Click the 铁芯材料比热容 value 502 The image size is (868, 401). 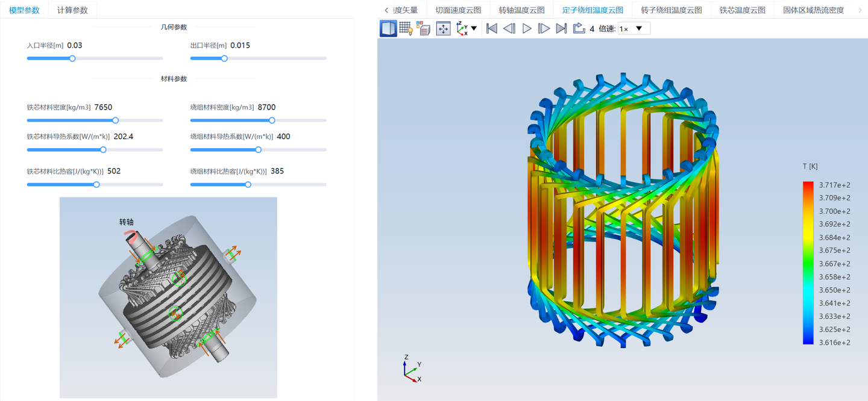[114, 171]
